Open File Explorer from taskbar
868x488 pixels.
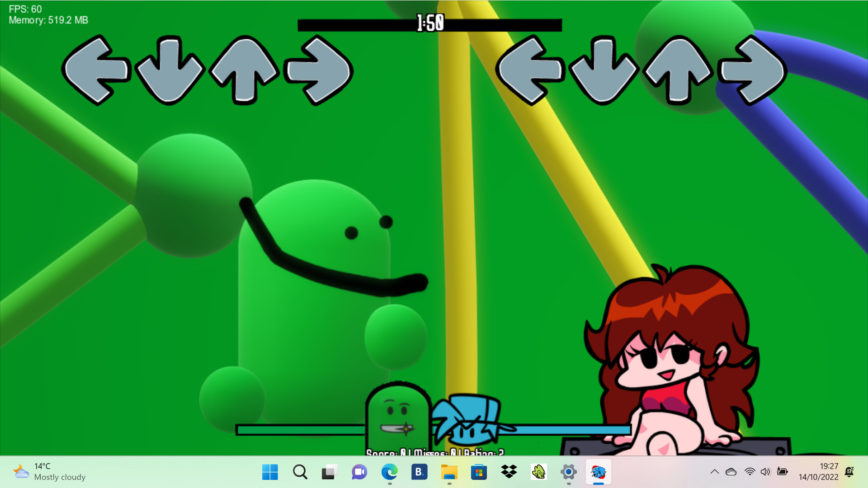pyautogui.click(x=449, y=472)
